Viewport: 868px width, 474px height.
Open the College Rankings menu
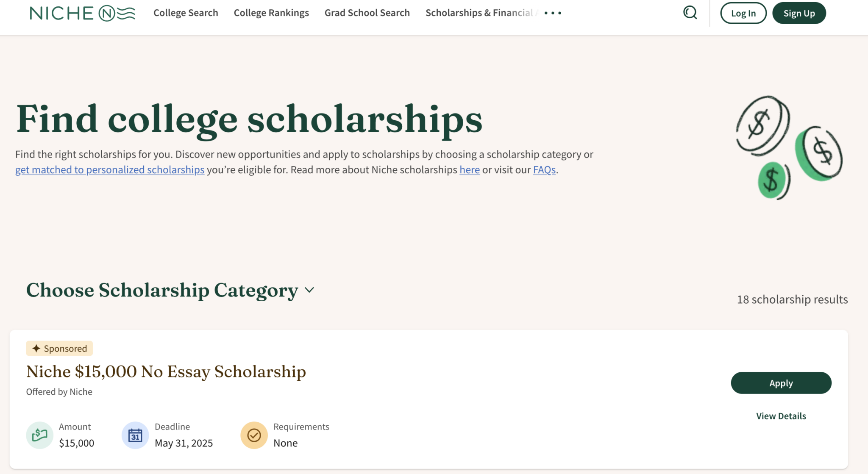point(271,13)
